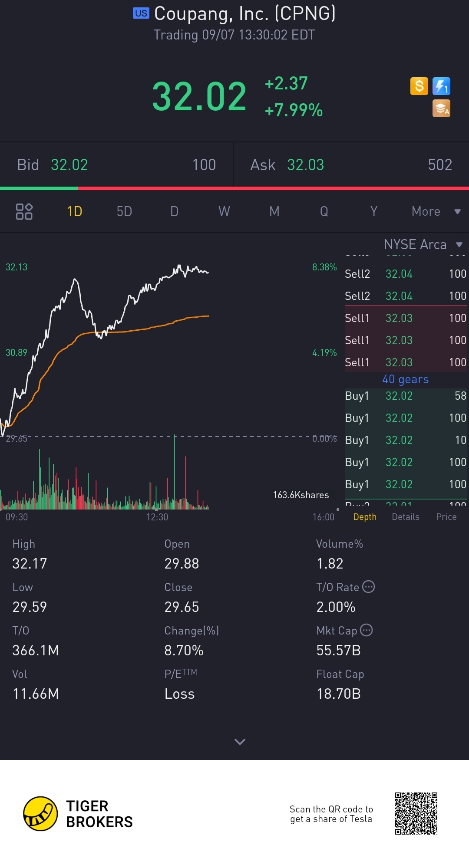The height and width of the screenshot is (868, 469).
Task: Switch to the W weekly chart
Action: tap(224, 211)
